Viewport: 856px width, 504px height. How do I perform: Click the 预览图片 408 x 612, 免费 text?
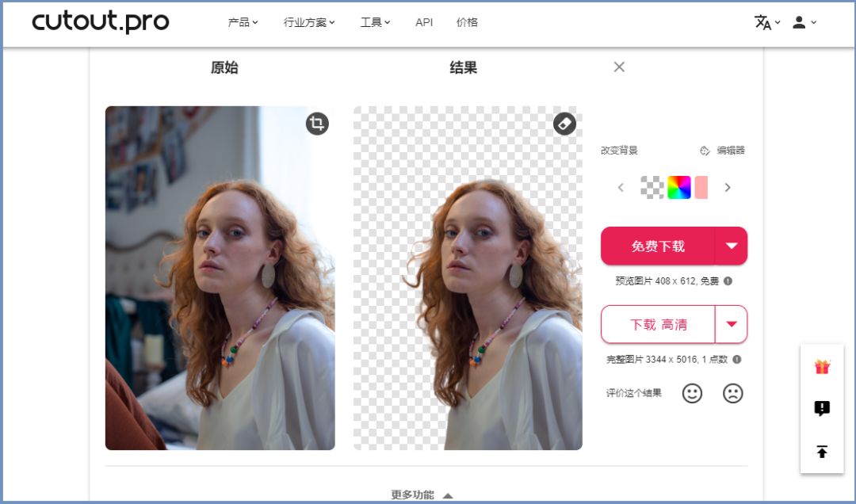pos(667,281)
